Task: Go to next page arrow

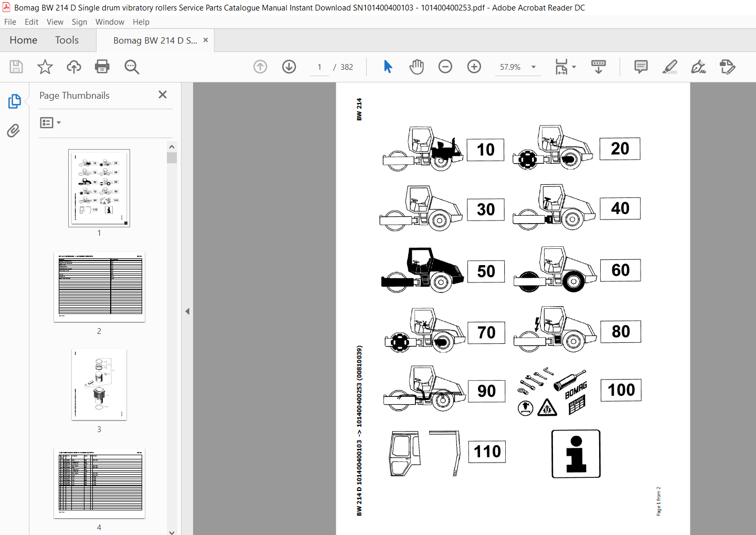Action: click(289, 67)
